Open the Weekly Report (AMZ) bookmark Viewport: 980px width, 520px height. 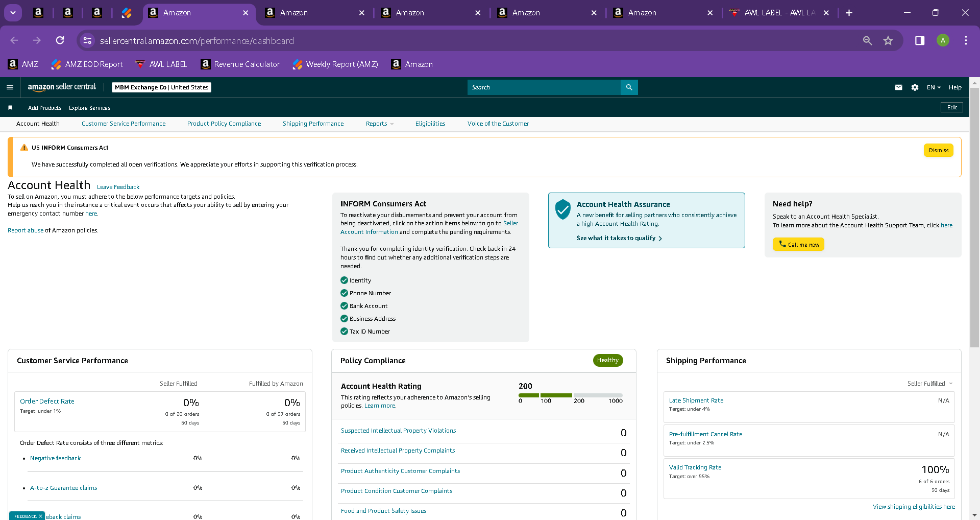pos(335,64)
